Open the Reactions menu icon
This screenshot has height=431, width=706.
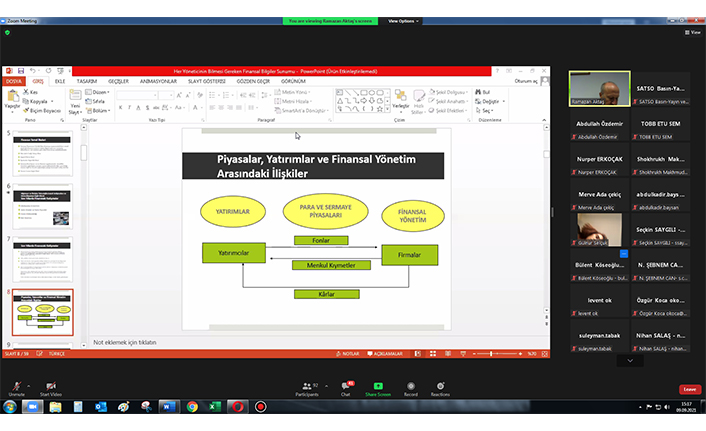click(440, 386)
